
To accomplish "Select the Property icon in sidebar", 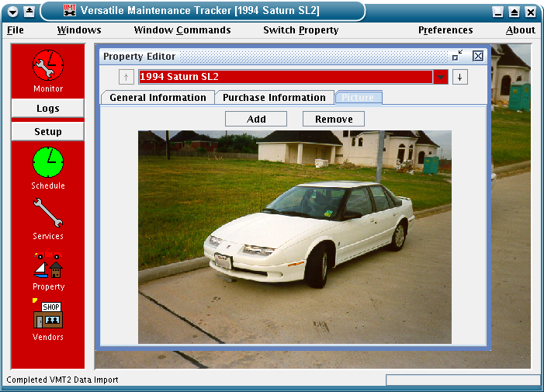I will pyautogui.click(x=48, y=264).
